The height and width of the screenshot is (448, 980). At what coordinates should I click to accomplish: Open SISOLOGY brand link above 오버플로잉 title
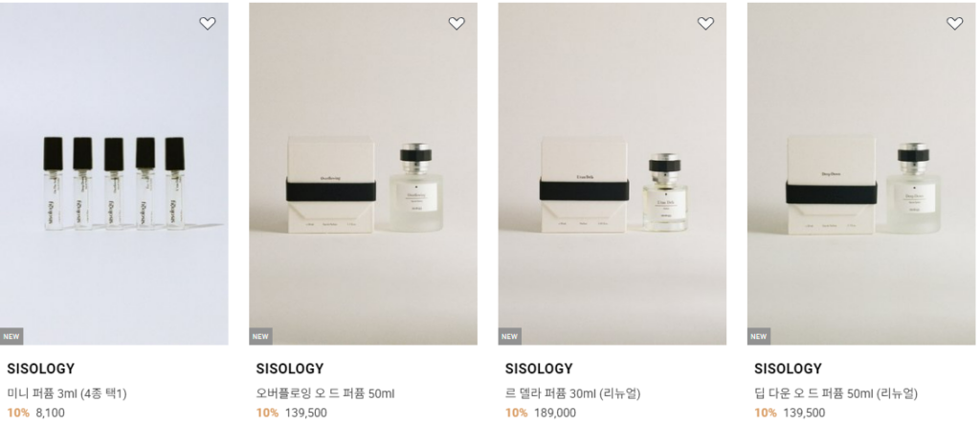[290, 369]
